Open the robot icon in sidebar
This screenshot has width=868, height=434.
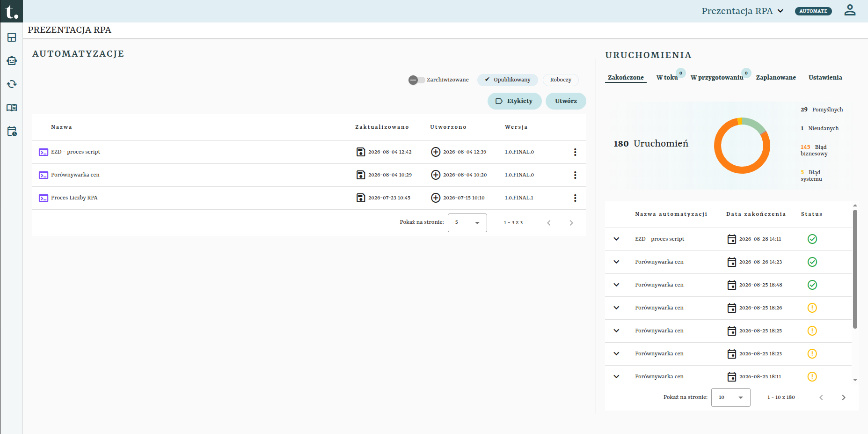12,61
